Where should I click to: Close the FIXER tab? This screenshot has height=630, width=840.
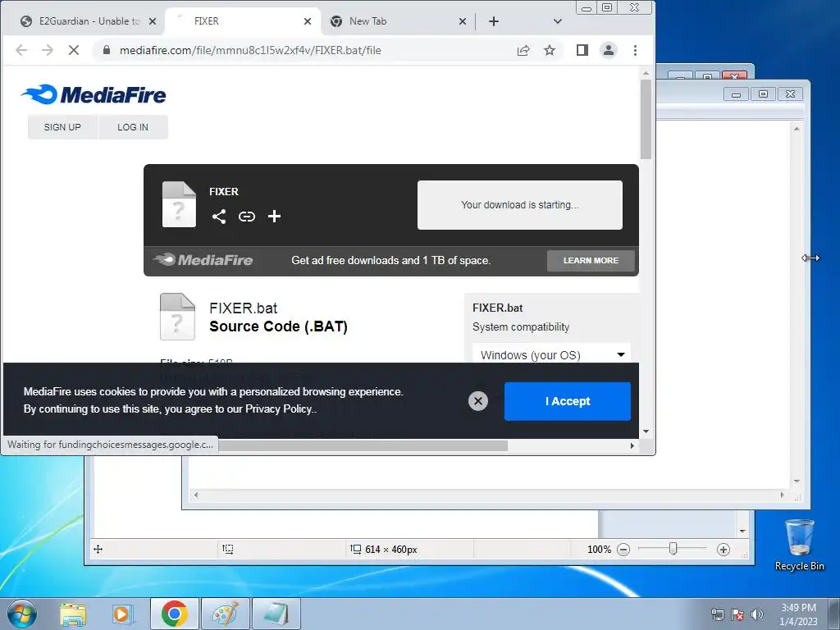308,21
